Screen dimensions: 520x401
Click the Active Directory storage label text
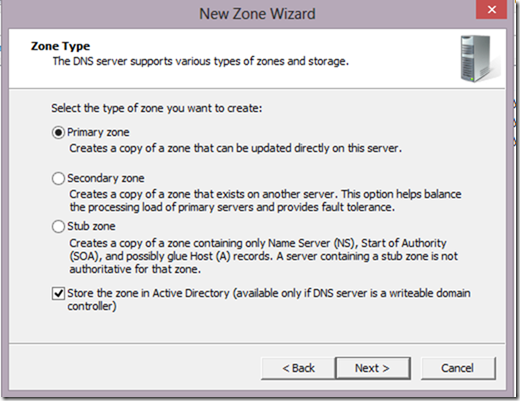[269, 300]
